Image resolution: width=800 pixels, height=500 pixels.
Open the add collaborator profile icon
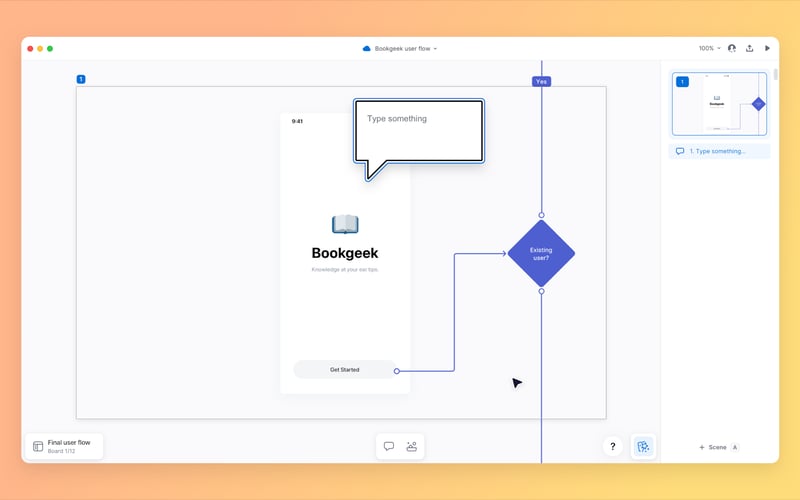pos(732,48)
